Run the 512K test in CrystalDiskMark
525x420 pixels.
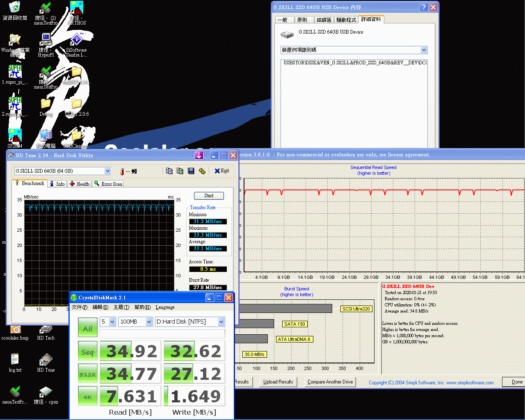pyautogui.click(x=87, y=374)
